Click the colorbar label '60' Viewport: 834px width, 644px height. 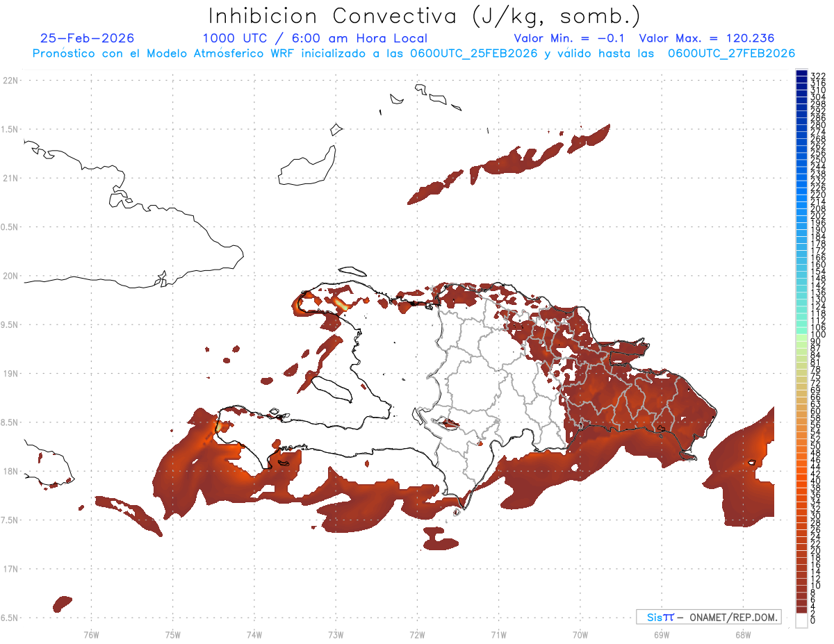pos(816,411)
